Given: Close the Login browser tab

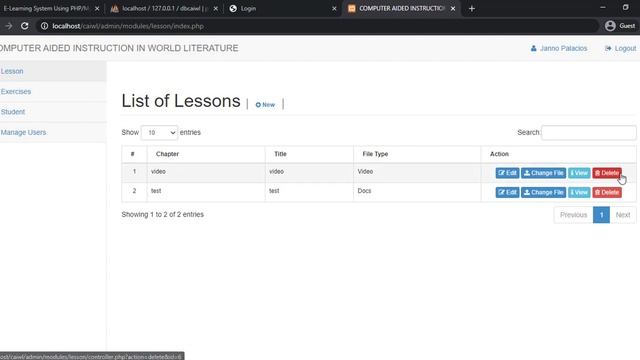Looking at the screenshot, I should pyautogui.click(x=334, y=9).
